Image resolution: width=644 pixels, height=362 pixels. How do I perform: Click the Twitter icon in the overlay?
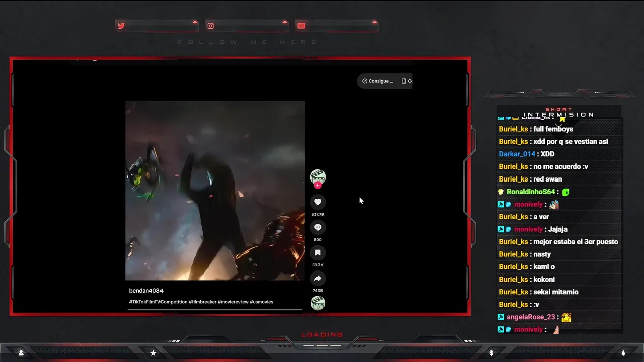[121, 26]
